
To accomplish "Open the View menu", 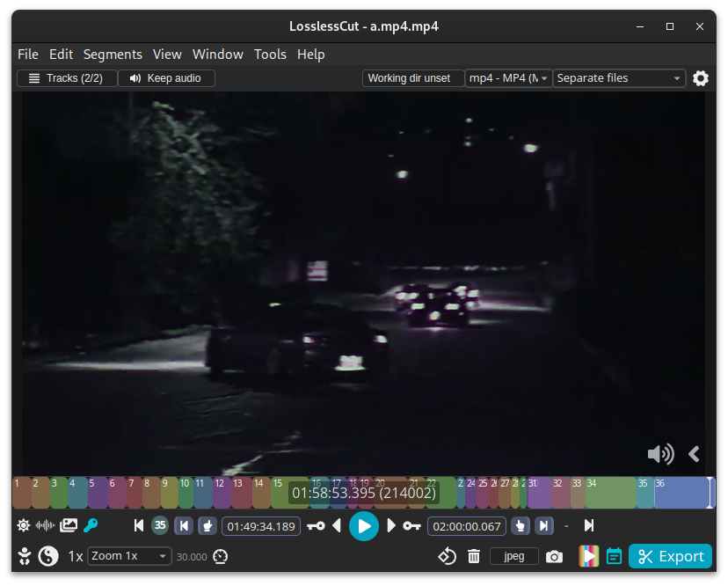I will [x=167, y=55].
